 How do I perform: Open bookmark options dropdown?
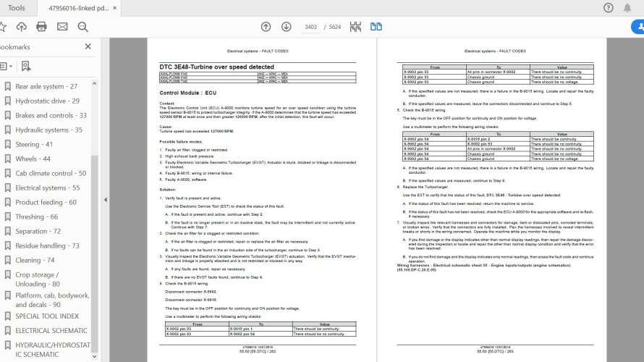pyautogui.click(x=6, y=66)
